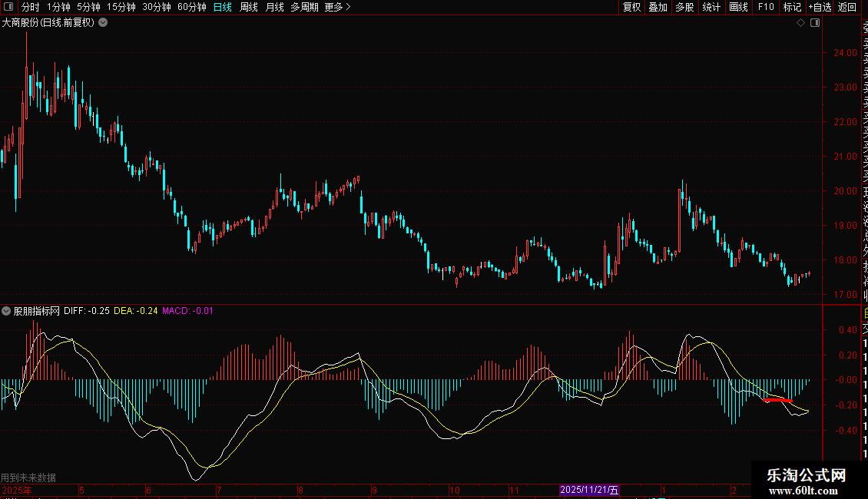Image resolution: width=868 pixels, height=499 pixels.
Task: Click the 统计 statistics button
Action: click(711, 7)
